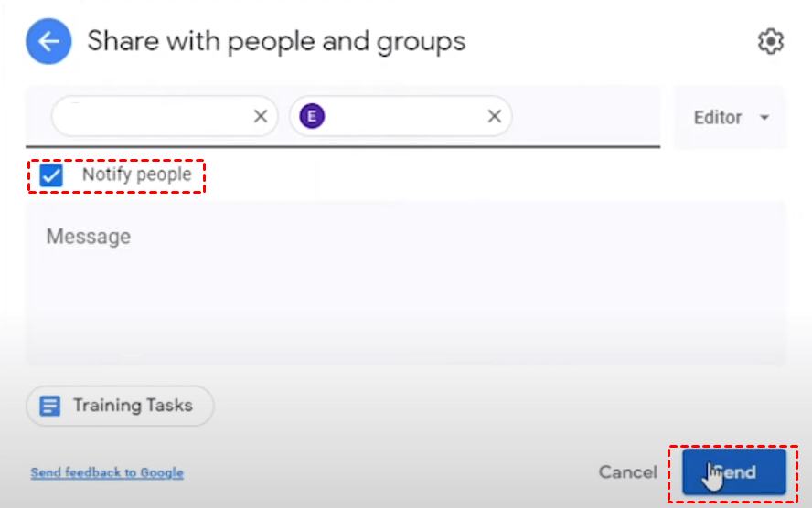This screenshot has width=812, height=508.
Task: Click the back arrow button
Action: pos(48,42)
